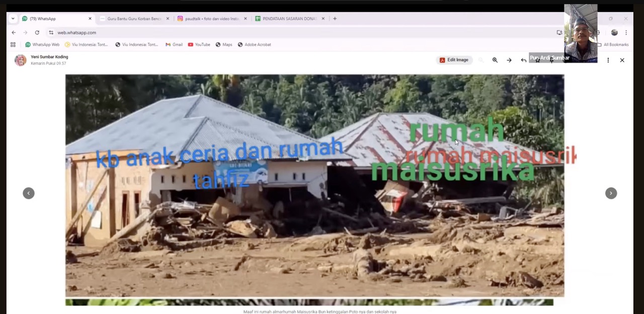Forward this photo using the arrow icon

[x=509, y=60]
